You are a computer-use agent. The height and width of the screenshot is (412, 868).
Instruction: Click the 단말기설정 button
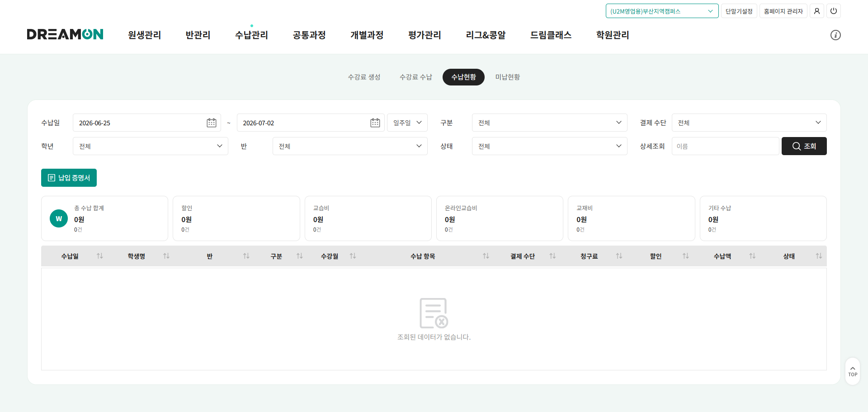[x=739, y=11]
